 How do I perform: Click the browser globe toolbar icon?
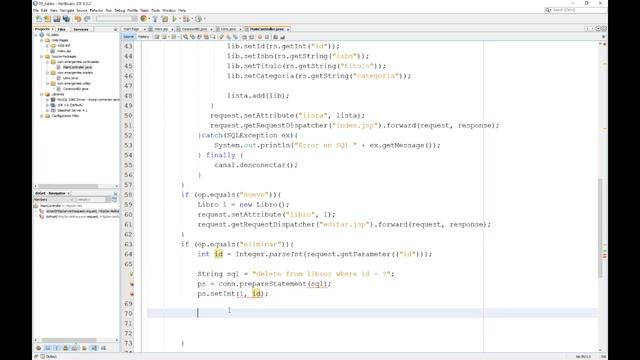pyautogui.click(x=144, y=19)
